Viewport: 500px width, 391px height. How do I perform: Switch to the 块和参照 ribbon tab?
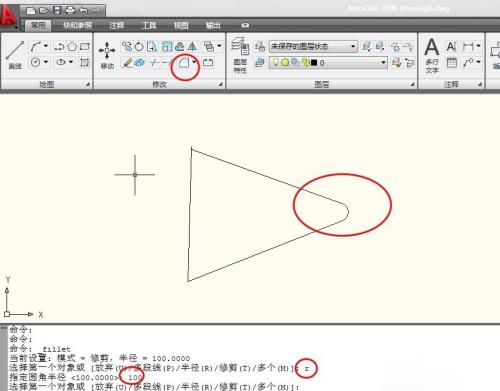(x=77, y=25)
